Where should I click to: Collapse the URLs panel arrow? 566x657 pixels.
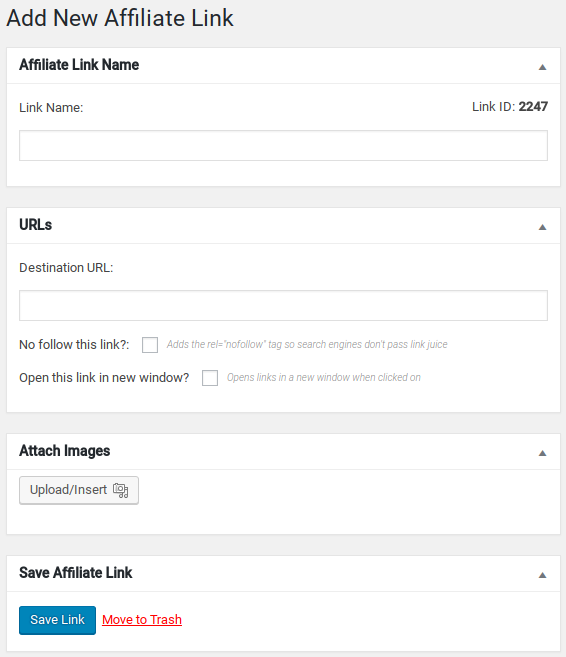(542, 227)
